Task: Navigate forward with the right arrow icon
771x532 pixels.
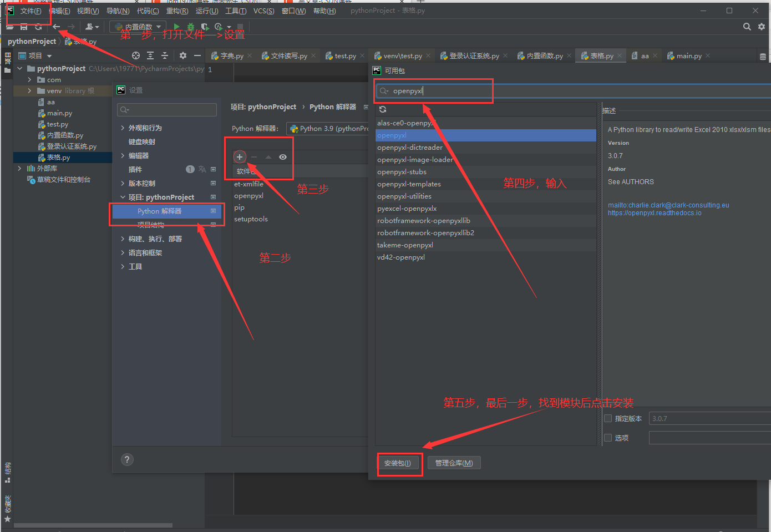Action: [x=71, y=27]
